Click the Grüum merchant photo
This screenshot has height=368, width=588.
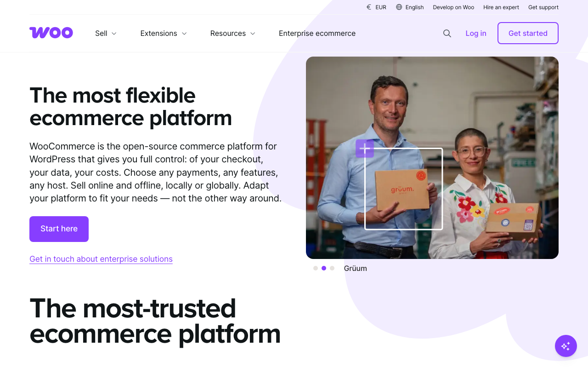432,158
